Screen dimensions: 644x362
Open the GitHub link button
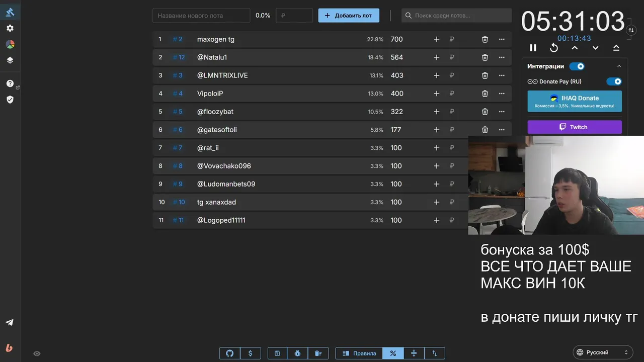point(230,353)
